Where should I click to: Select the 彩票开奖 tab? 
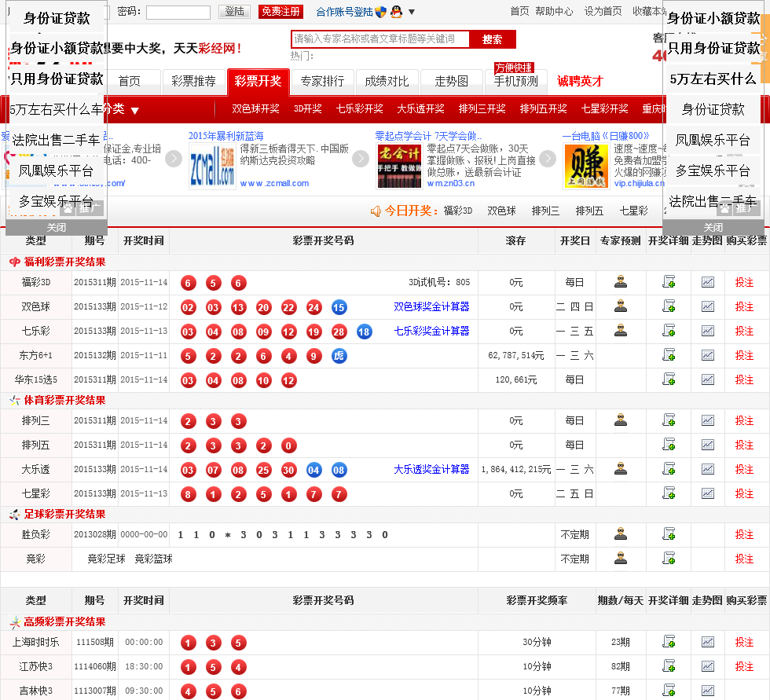click(x=258, y=81)
